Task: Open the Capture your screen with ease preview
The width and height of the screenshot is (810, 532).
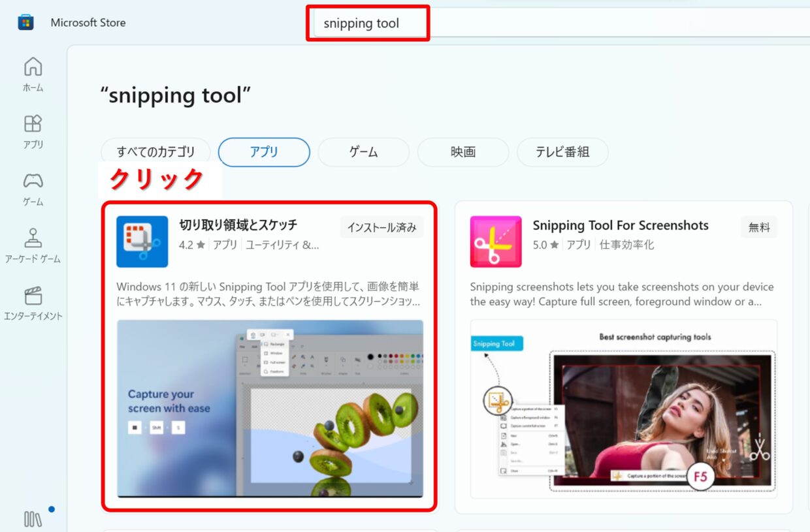Action: 270,409
